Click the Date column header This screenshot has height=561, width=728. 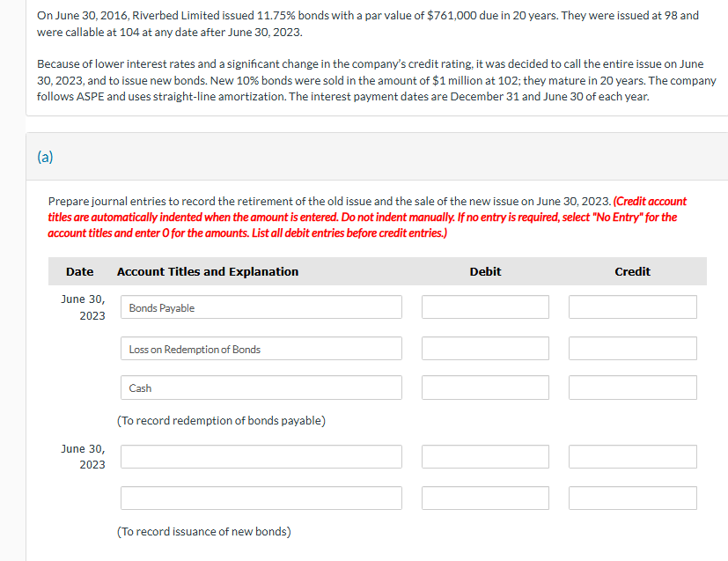[79, 271]
